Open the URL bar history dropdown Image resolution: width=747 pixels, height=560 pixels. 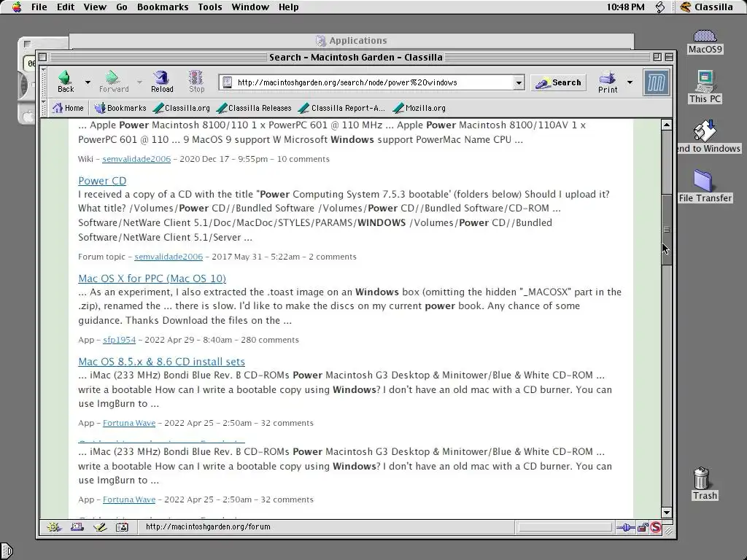(519, 82)
